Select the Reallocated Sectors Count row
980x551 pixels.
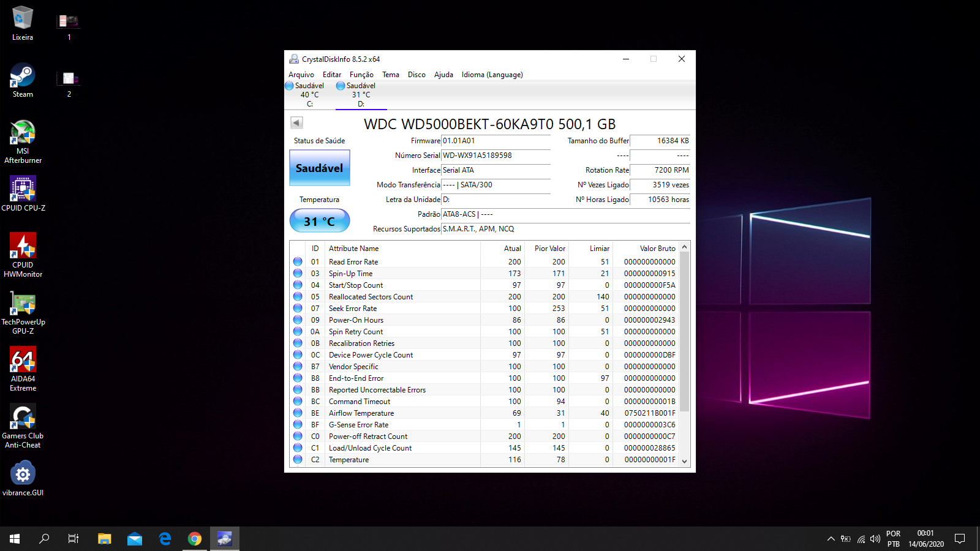[484, 297]
